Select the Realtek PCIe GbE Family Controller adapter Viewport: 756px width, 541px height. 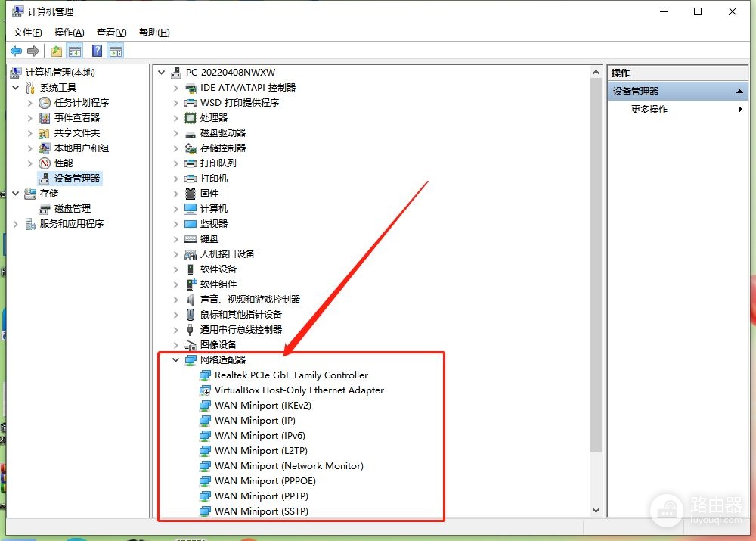click(x=291, y=375)
